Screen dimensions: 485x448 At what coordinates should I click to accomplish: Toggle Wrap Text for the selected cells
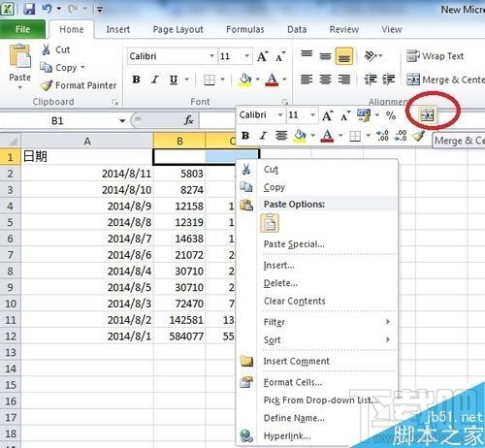click(436, 56)
